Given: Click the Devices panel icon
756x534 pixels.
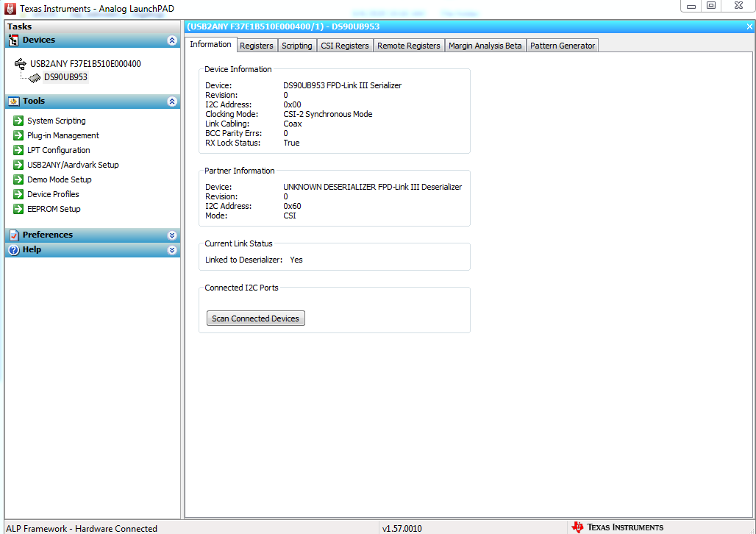Looking at the screenshot, I should pyautogui.click(x=13, y=40).
